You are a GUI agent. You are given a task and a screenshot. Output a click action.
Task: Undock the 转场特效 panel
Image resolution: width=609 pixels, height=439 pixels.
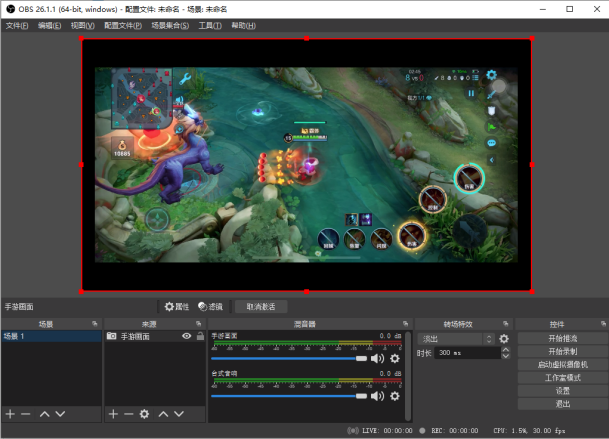505,324
